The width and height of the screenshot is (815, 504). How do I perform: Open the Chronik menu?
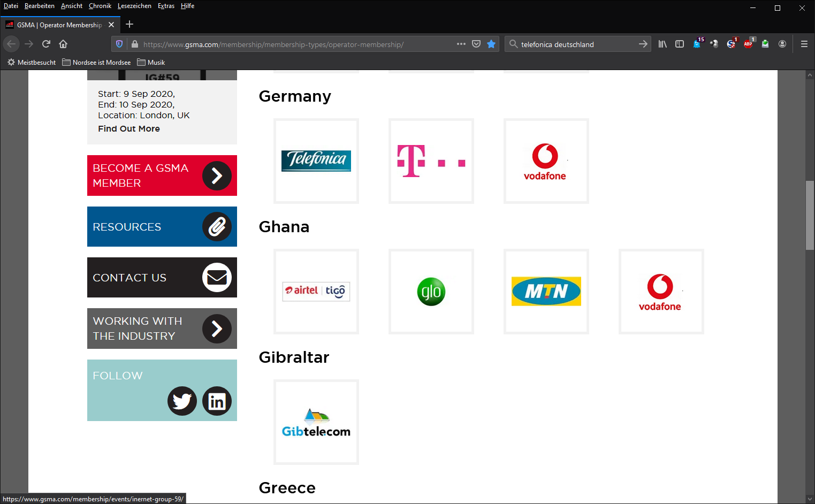100,6
